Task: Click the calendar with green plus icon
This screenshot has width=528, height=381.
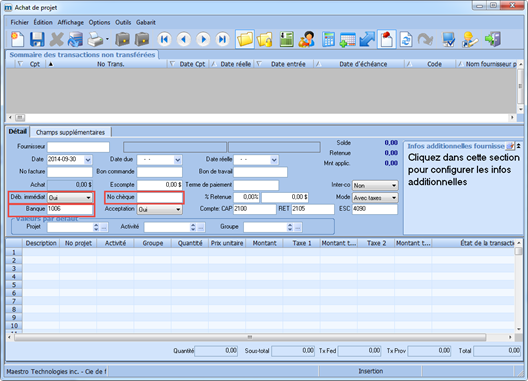Action: pos(348,39)
